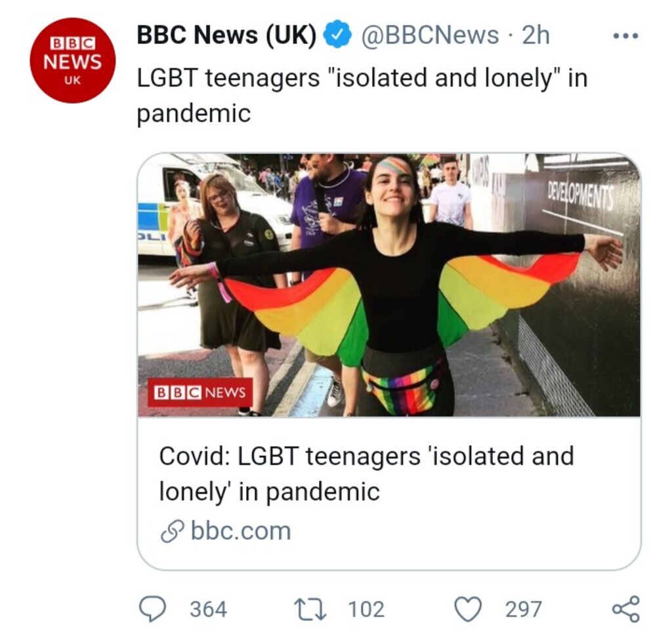The width and height of the screenshot is (672, 644).
Task: Open the Pride photo article thumbnail
Action: (x=388, y=285)
